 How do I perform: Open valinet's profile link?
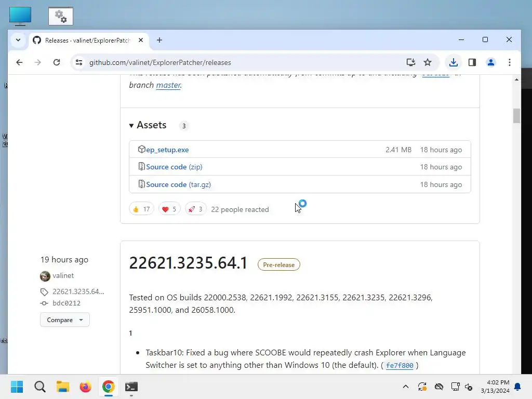pos(63,275)
